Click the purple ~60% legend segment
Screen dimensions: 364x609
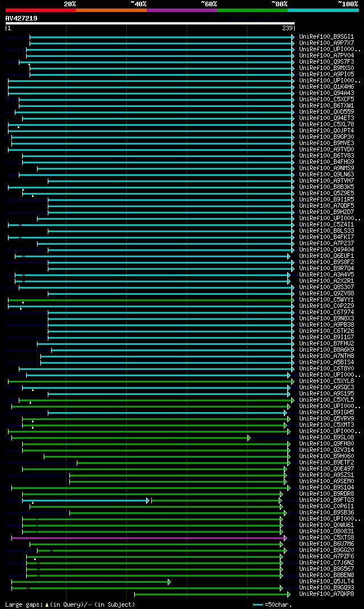(182, 10)
